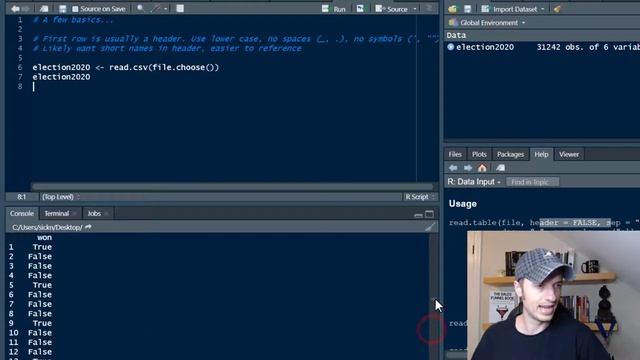The width and height of the screenshot is (640, 360).
Task: Place cursor on line 6 read.csv code
Action: click(x=126, y=67)
